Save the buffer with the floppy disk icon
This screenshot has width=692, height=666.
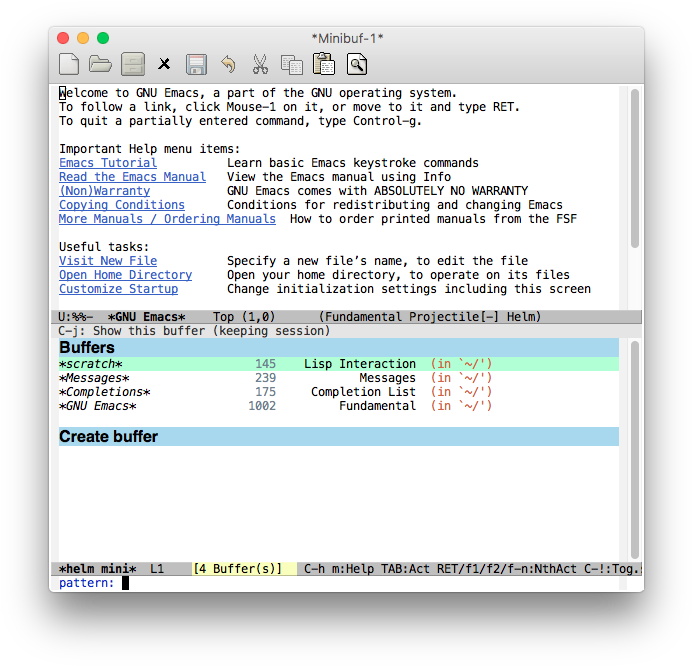pyautogui.click(x=196, y=65)
